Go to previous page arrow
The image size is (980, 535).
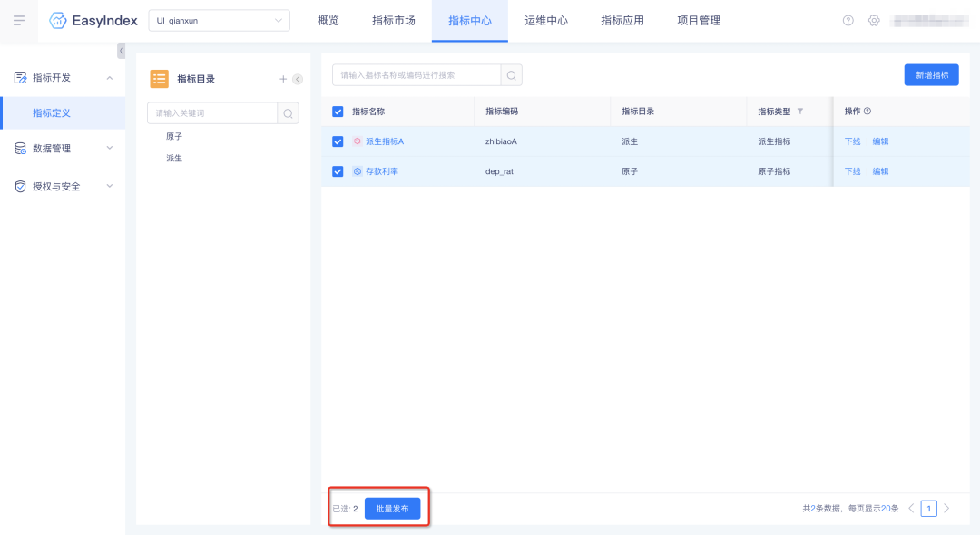911,508
